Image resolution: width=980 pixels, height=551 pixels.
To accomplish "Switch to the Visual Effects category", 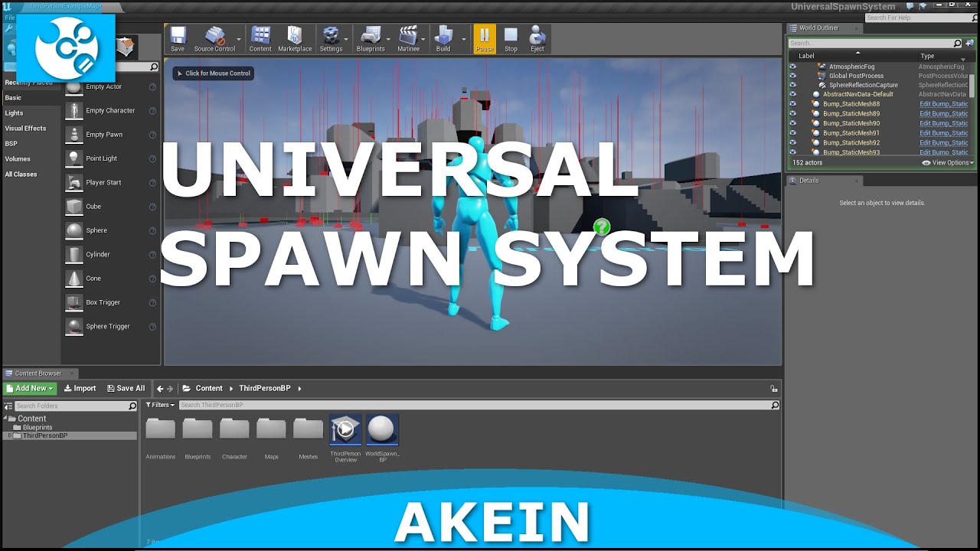I will point(25,129).
